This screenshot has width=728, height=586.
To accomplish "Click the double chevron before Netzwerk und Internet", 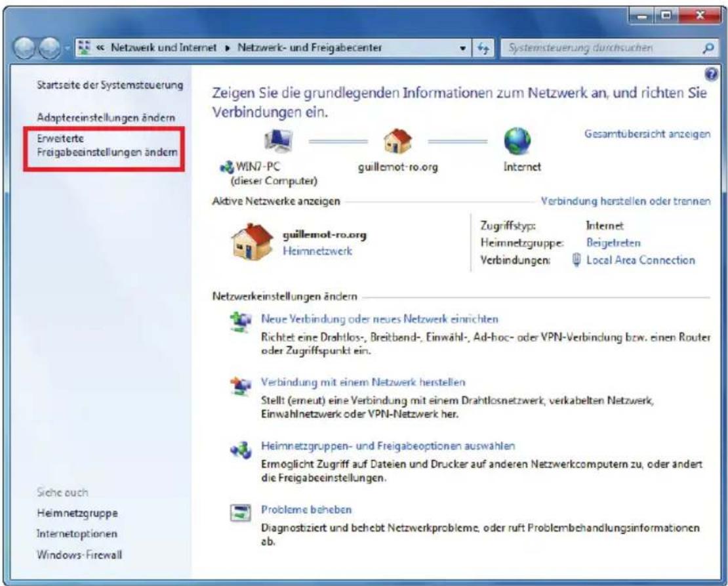I will click(x=100, y=48).
